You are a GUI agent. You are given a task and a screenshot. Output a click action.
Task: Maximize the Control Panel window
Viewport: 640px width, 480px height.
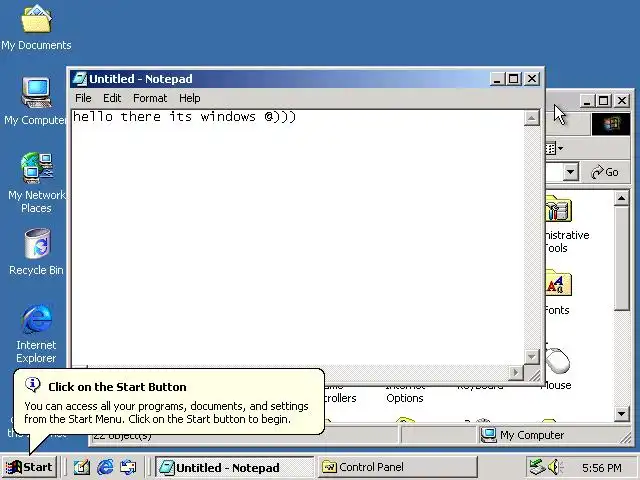pyautogui.click(x=604, y=100)
